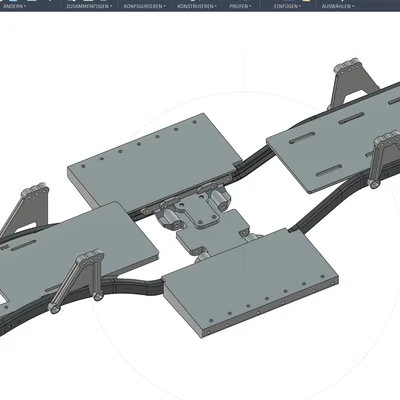Open the PRÜFEN dropdown menu
Screen dimensions: 400x400
(240, 6)
